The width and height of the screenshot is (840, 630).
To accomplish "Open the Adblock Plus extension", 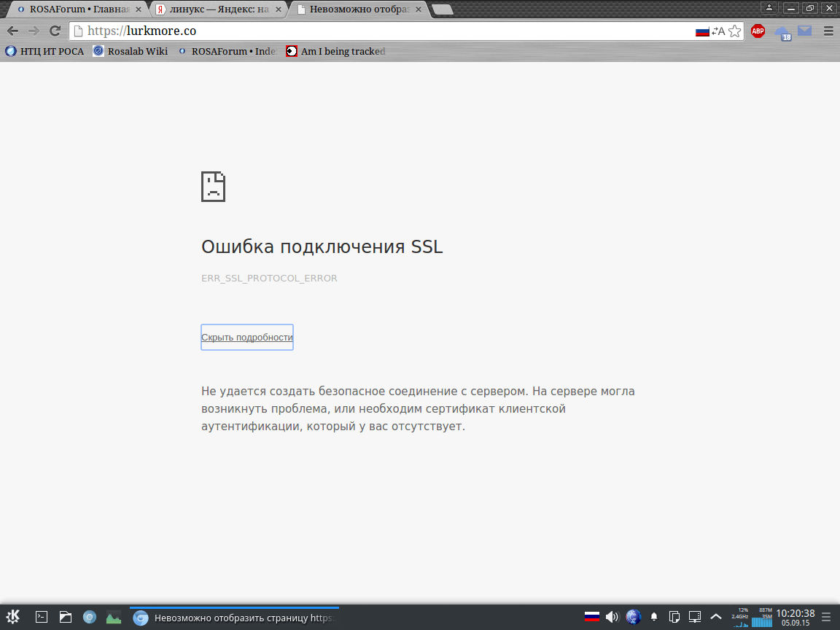I will [x=758, y=31].
